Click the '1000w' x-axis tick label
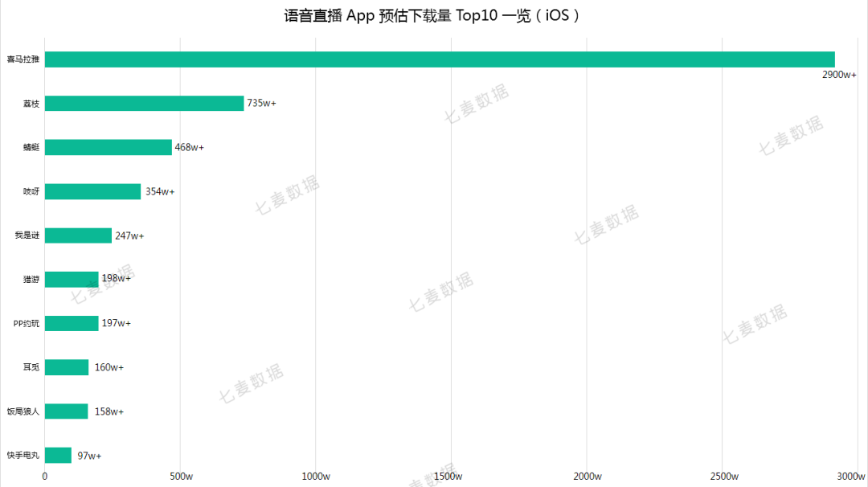The width and height of the screenshot is (868, 487). tap(316, 477)
